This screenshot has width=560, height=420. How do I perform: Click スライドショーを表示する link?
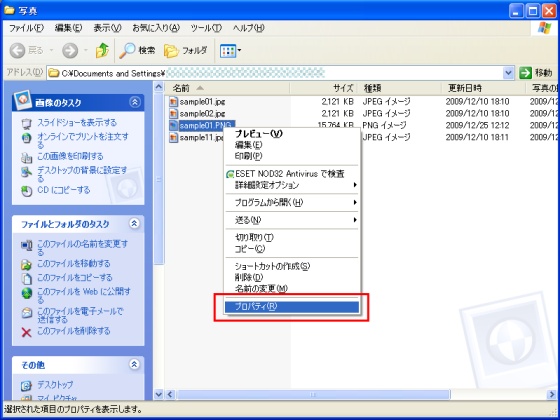coord(77,122)
